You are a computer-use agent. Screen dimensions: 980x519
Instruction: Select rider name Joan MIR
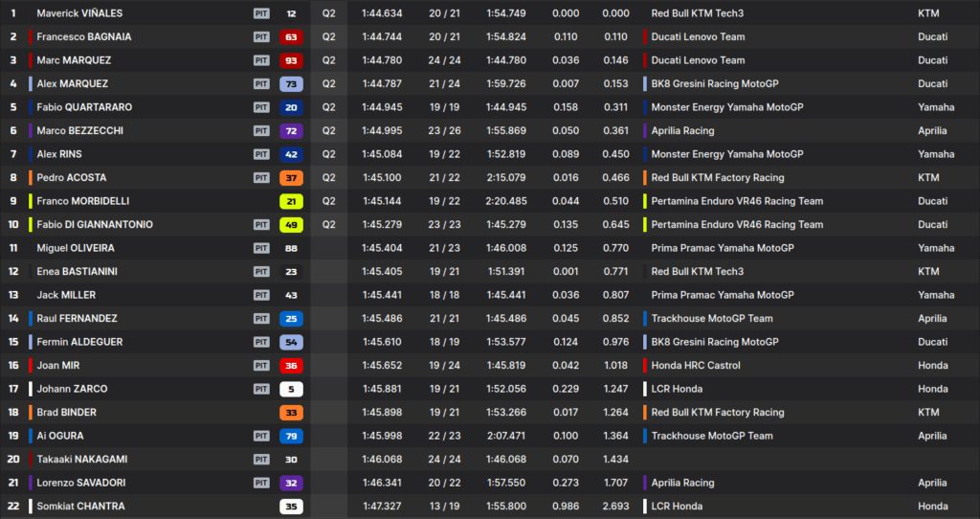58,365
